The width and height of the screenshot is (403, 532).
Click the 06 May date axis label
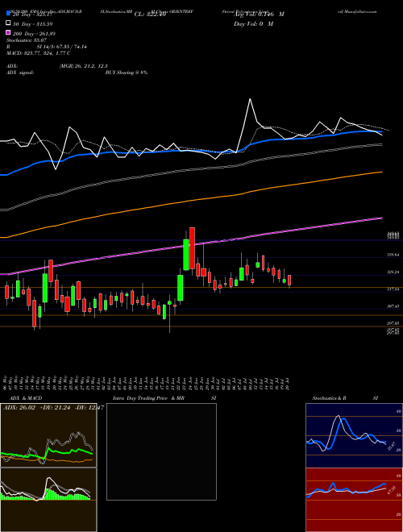[x=5, y=382]
